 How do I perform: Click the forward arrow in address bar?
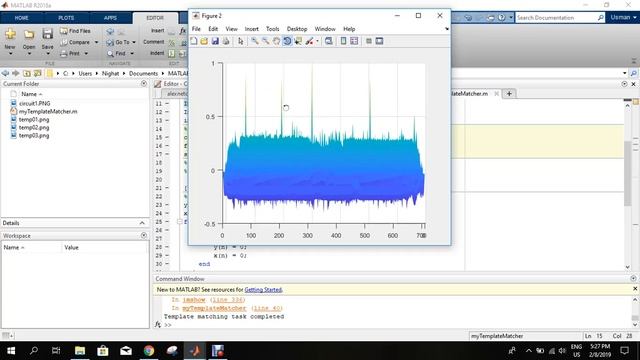pos(16,73)
